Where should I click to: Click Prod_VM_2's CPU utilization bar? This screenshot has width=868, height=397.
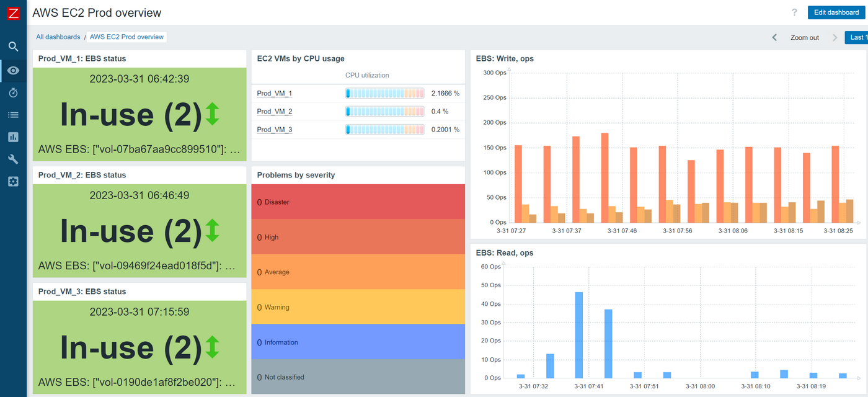click(384, 111)
